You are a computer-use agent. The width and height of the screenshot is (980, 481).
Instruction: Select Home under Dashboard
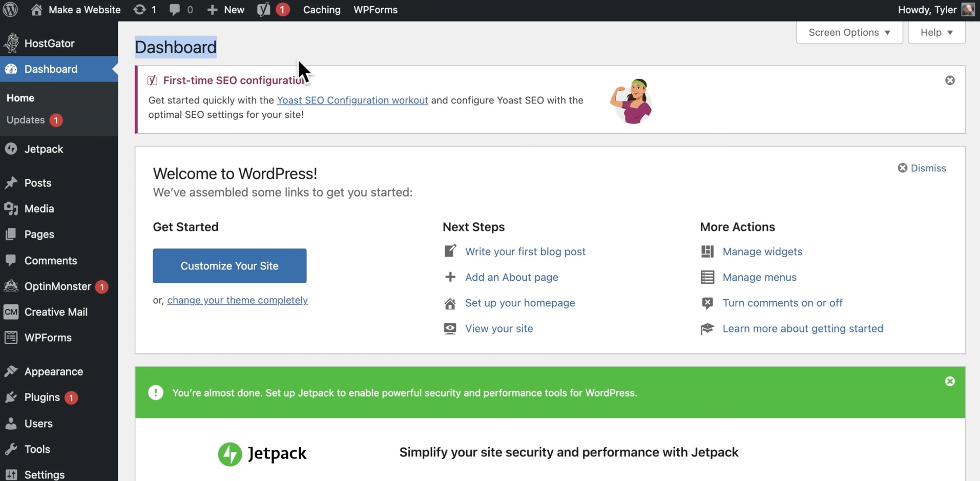pos(20,98)
